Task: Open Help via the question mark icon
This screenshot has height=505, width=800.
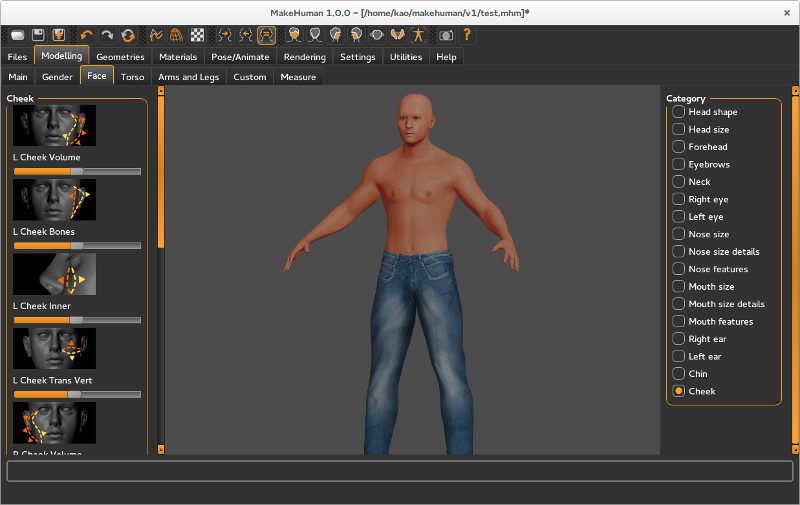Action: [x=467, y=35]
